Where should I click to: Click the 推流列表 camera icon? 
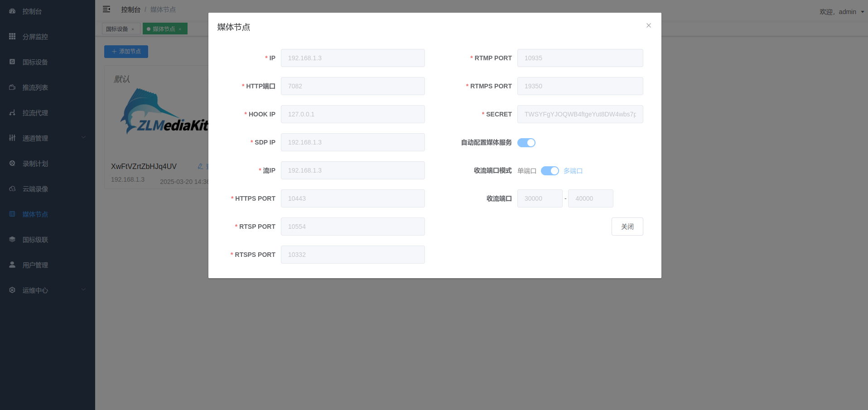(12, 87)
